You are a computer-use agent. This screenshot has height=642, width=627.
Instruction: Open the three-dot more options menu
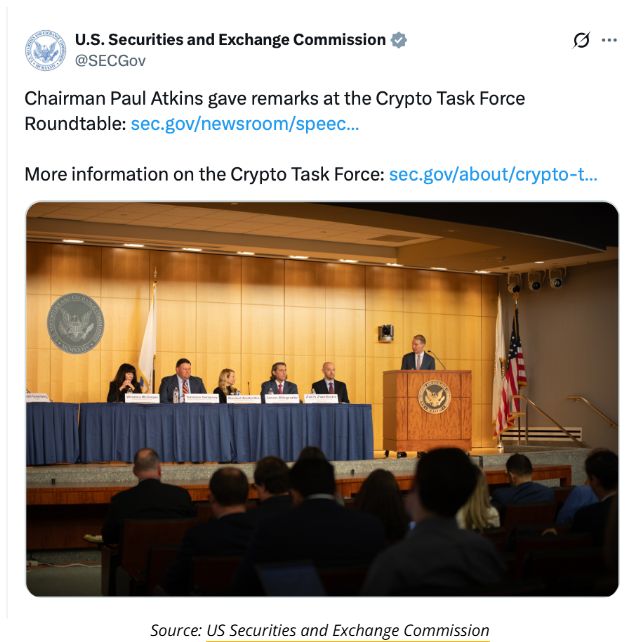click(x=609, y=41)
